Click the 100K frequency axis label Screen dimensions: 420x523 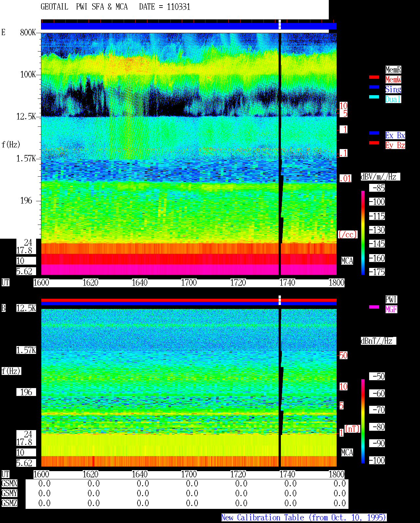click(28, 74)
